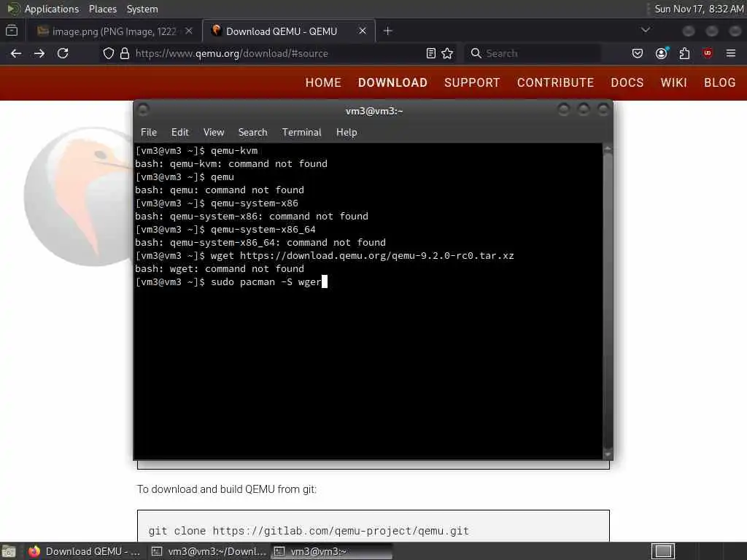Click the git clone command text
Screen dimensions: 747x560
[309, 531]
